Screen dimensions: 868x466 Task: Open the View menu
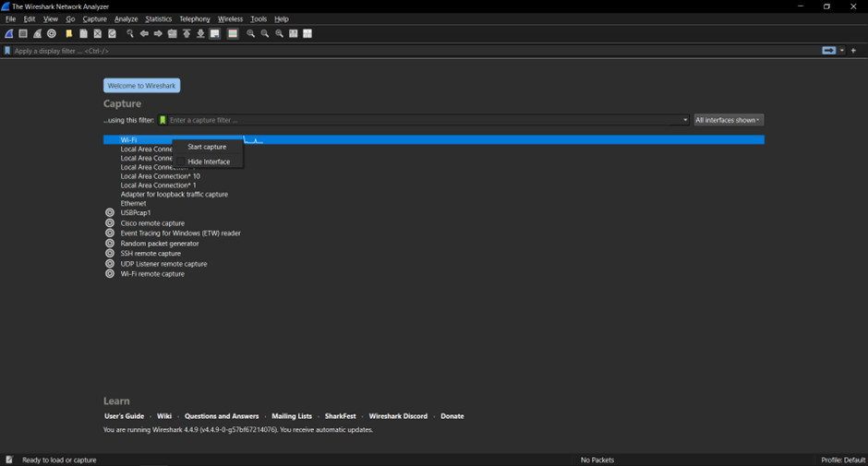[x=51, y=18]
